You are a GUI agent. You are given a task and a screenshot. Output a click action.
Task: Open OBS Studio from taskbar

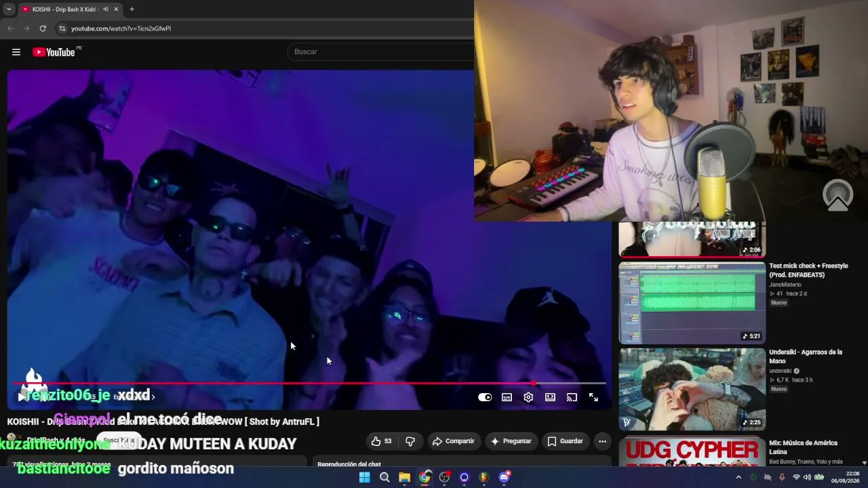pos(444,477)
